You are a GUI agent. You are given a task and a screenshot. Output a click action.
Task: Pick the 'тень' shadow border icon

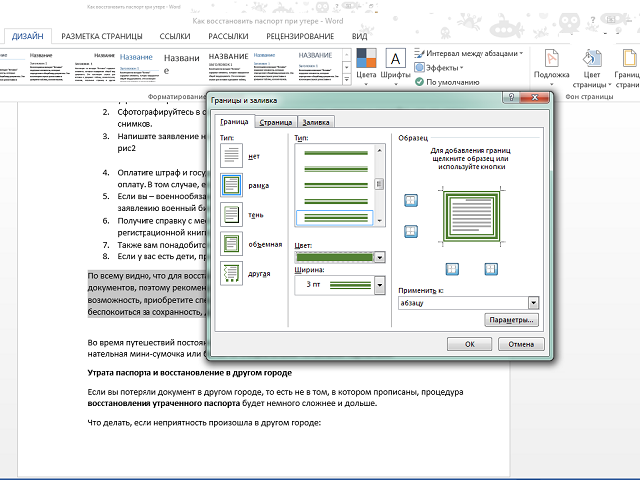(232, 214)
